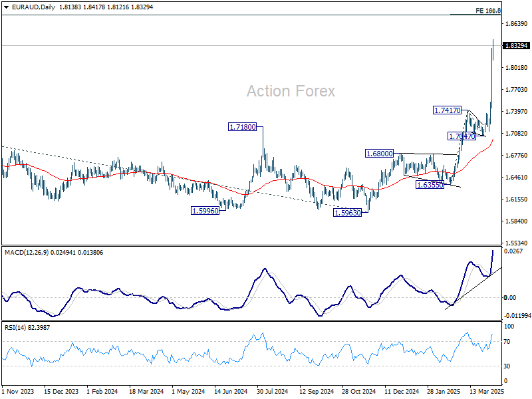Click the 1.86390 price axis value
Viewport: 532px width, 399px height.
(517, 24)
